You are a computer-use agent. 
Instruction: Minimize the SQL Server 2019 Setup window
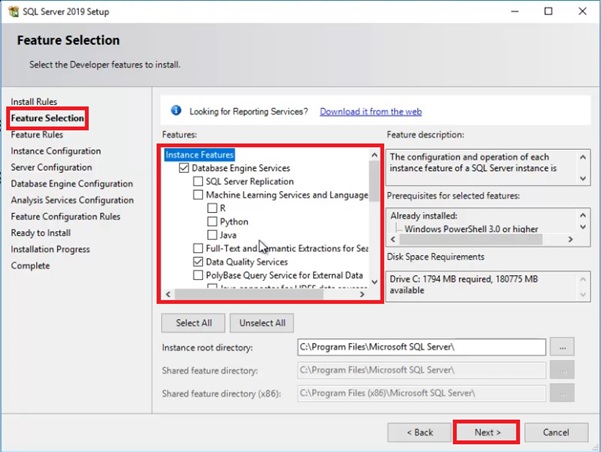click(x=515, y=11)
